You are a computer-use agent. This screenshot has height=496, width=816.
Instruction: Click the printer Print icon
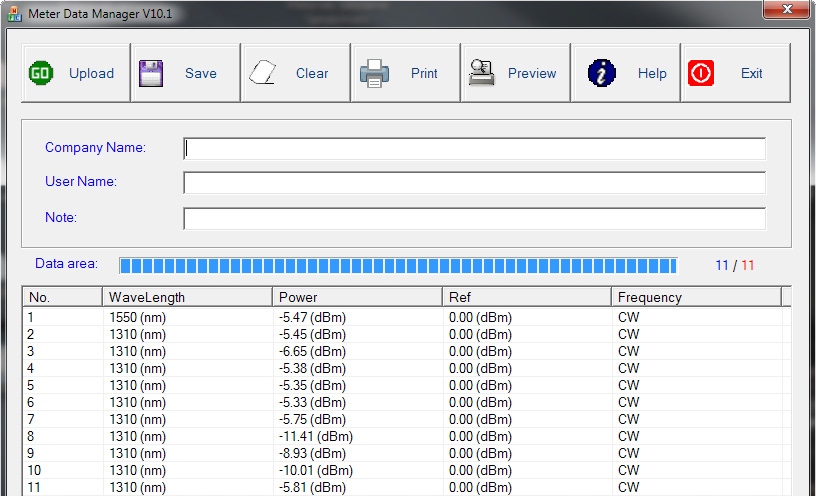[x=375, y=73]
